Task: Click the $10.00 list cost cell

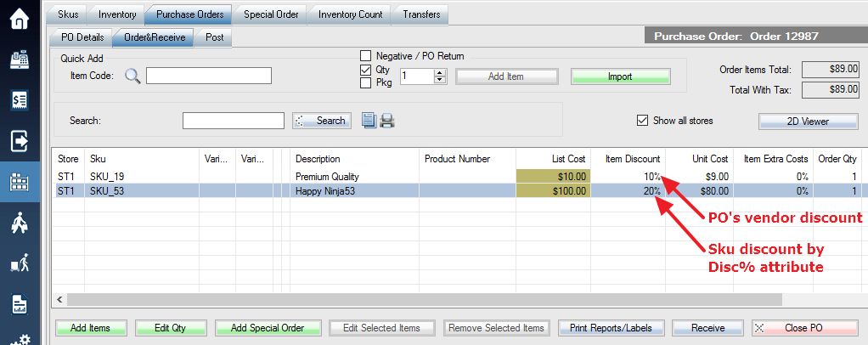Action: (554, 177)
